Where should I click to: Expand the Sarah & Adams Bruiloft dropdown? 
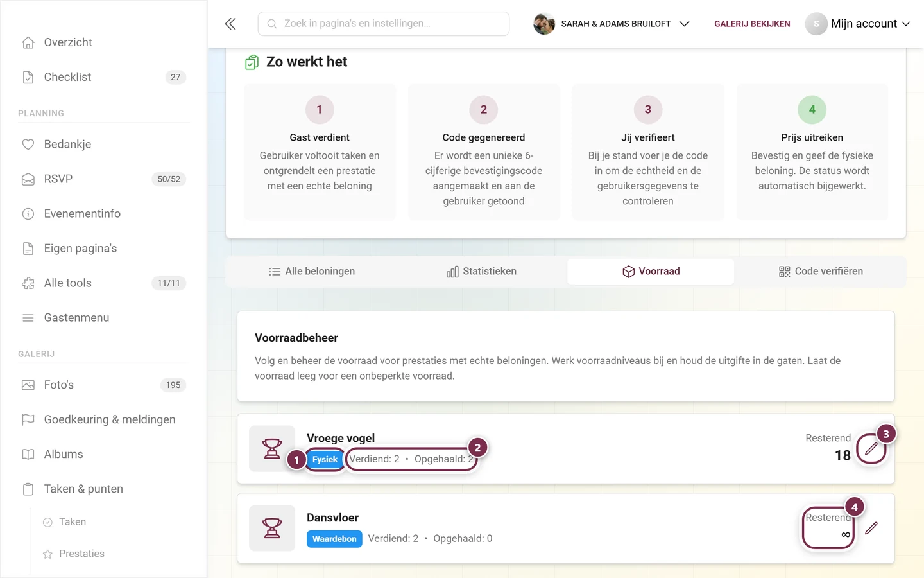click(684, 24)
